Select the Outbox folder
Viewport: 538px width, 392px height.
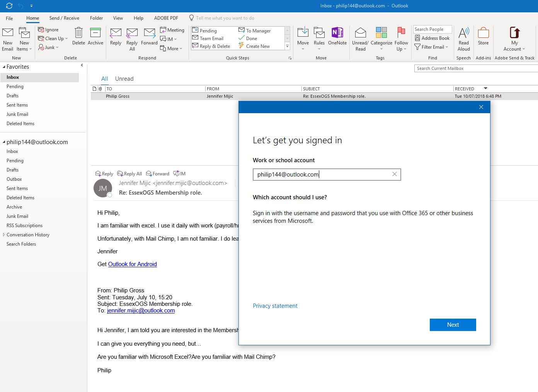coord(14,179)
